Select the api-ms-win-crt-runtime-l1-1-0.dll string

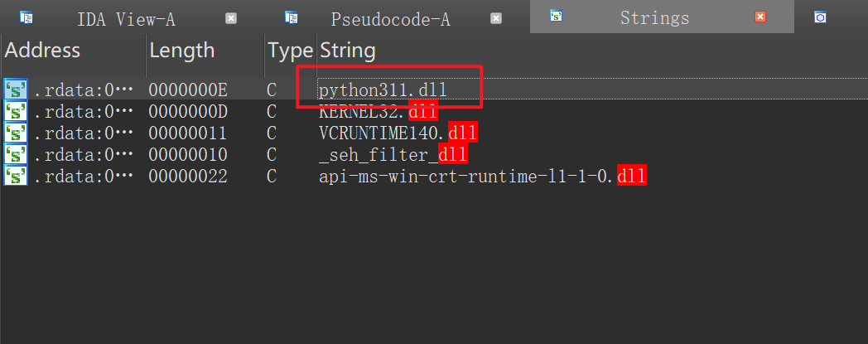pos(482,176)
